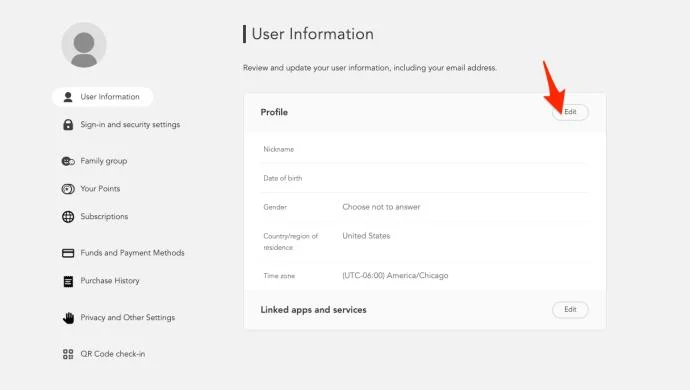Open Privacy and Other Settings
This screenshot has height=390, width=690.
(x=127, y=317)
